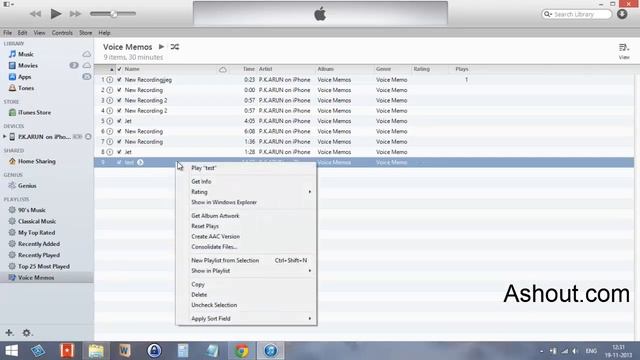Viewport: 640px width, 360px height.
Task: Open the Controls menu
Action: point(62,33)
